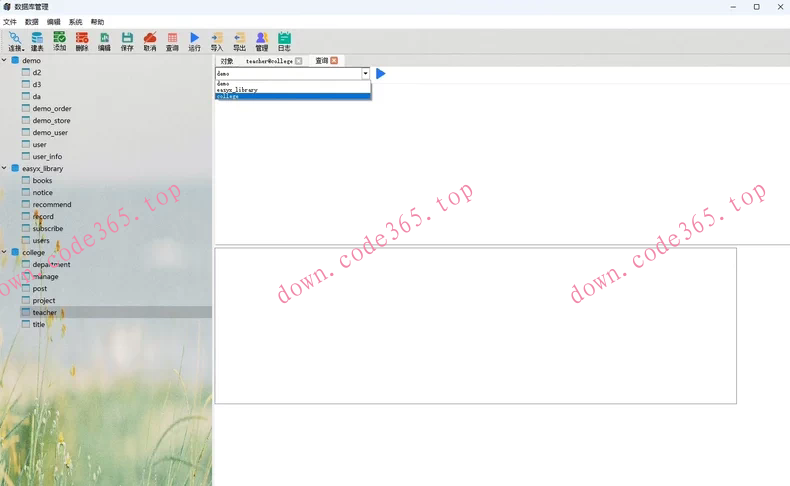Select table da in the tree

37,97
